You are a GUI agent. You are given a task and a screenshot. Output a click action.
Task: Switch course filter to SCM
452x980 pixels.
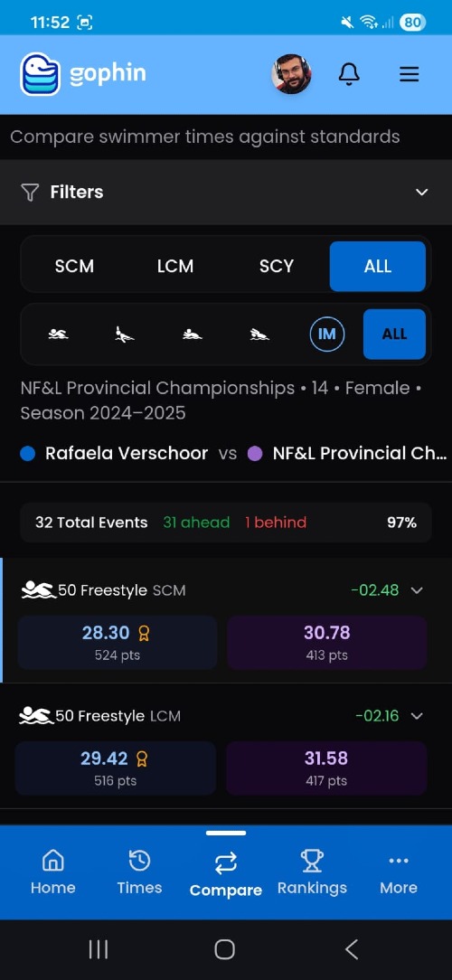(x=74, y=267)
